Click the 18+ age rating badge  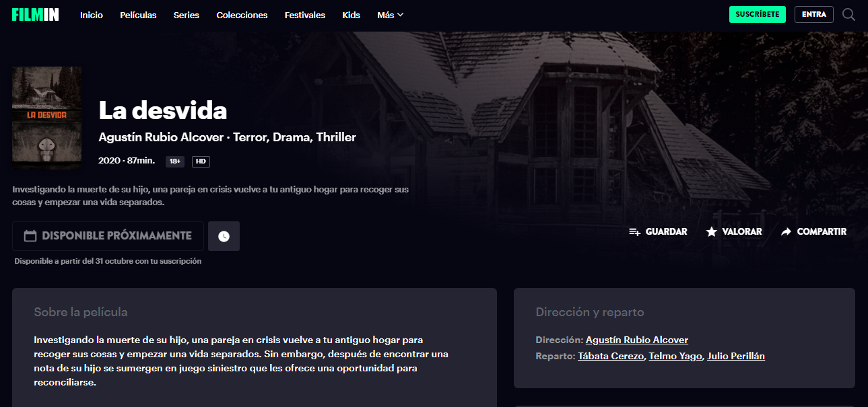pos(175,161)
